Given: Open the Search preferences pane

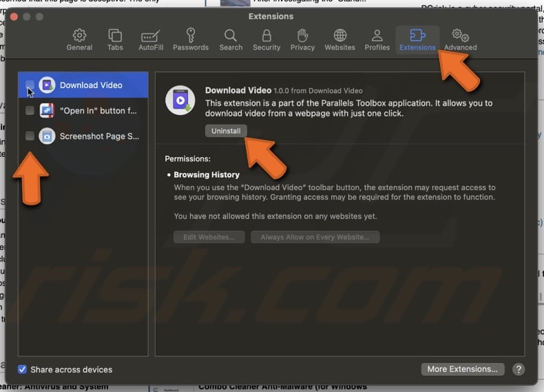Looking at the screenshot, I should (x=231, y=40).
